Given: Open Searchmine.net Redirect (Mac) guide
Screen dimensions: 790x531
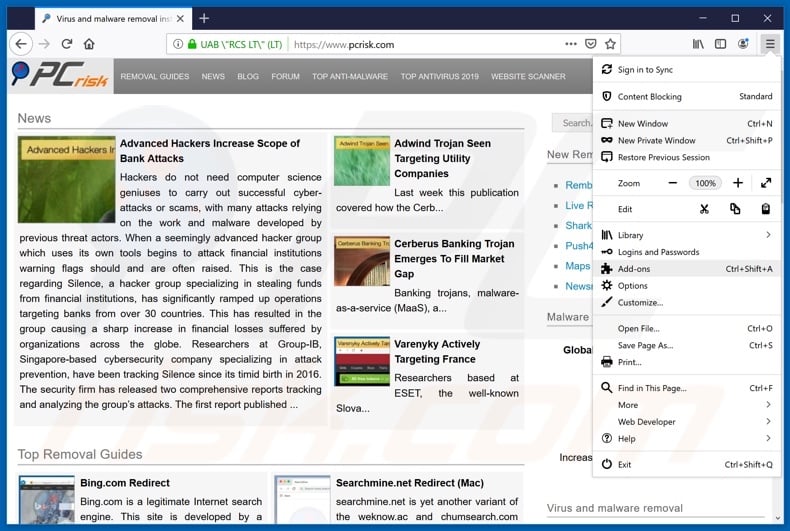Looking at the screenshot, I should point(410,483).
